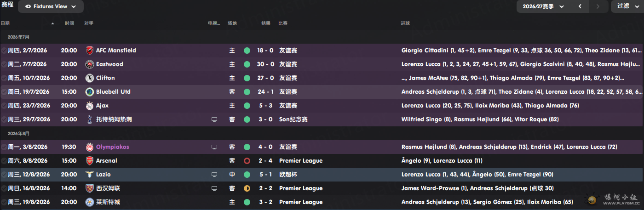The width and height of the screenshot is (644, 210).
Task: Click the red loss indicator for Arsenal
Action: pos(247,161)
